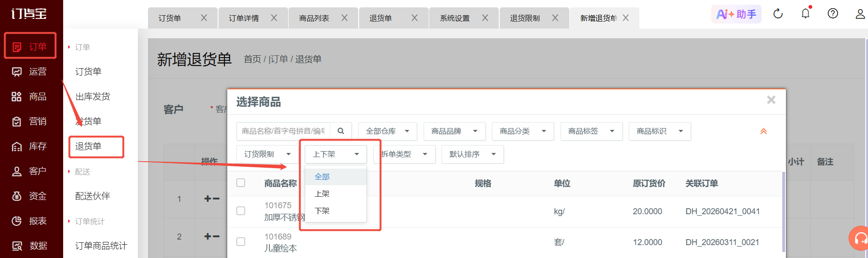868x258 pixels.
Task: Click order number DH_20260421_0041
Action: 722,211
